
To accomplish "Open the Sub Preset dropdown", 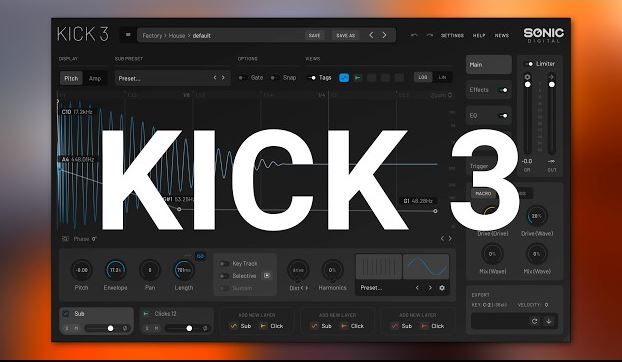I will [172, 78].
